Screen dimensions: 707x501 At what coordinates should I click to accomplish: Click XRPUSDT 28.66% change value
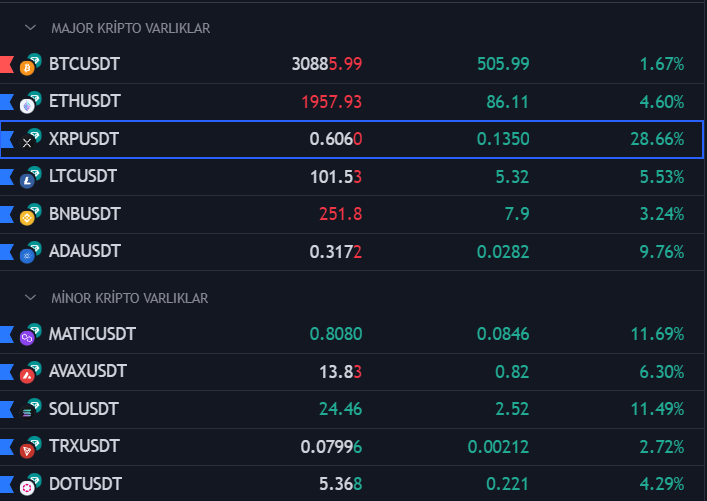(657, 139)
